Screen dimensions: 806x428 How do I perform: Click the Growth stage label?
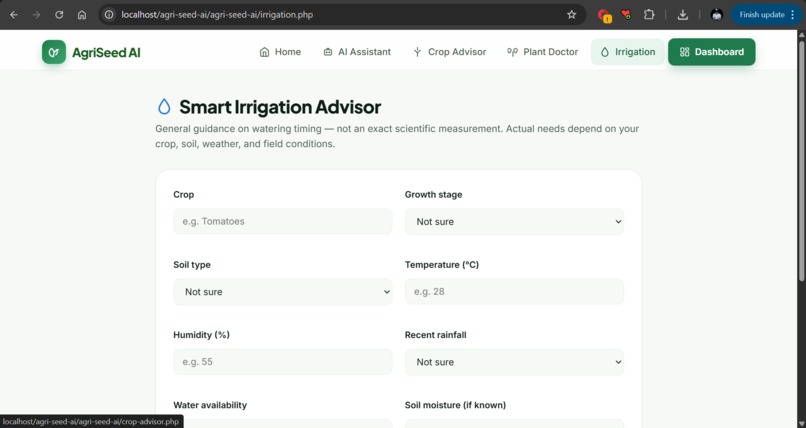pyautogui.click(x=433, y=195)
